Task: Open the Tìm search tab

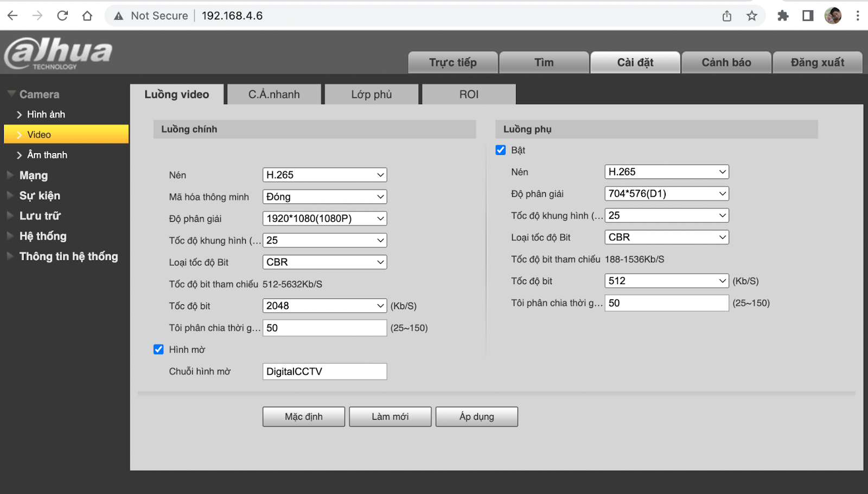Action: tap(544, 62)
